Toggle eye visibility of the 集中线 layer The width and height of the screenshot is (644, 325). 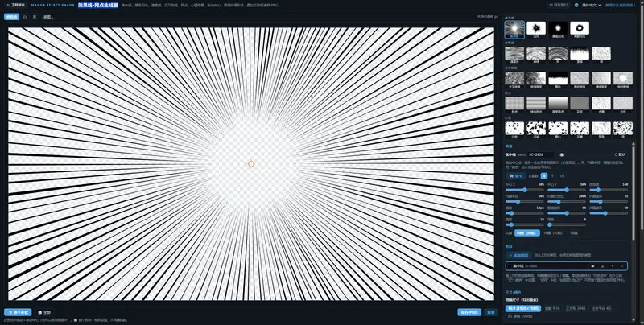coord(592,266)
